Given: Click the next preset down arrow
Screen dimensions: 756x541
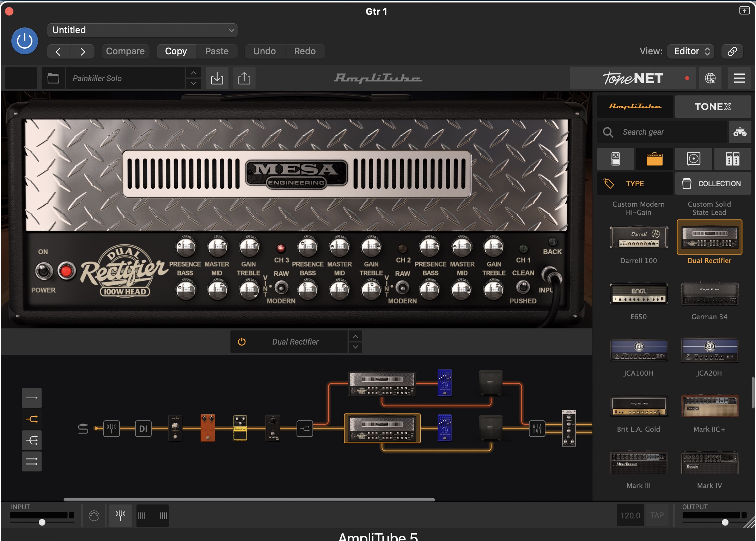Looking at the screenshot, I should [x=194, y=84].
